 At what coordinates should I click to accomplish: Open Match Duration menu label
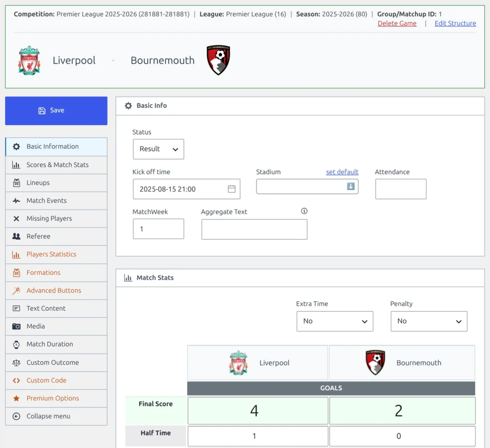(x=50, y=344)
